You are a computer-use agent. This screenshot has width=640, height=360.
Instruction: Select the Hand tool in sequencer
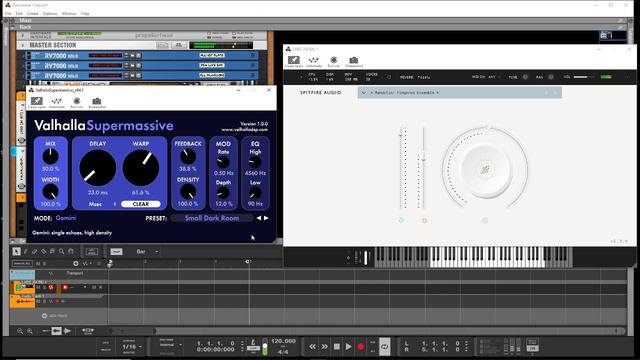[x=71, y=251]
